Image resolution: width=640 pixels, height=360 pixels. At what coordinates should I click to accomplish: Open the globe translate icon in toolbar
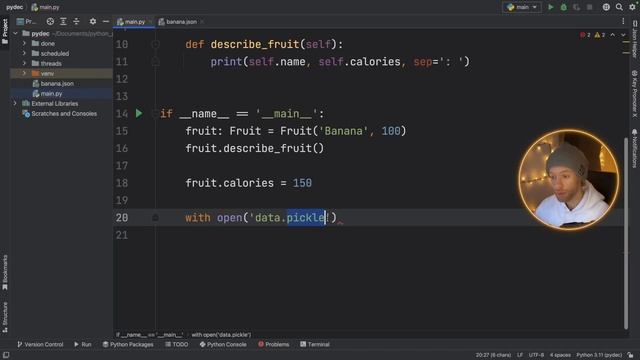606,7
